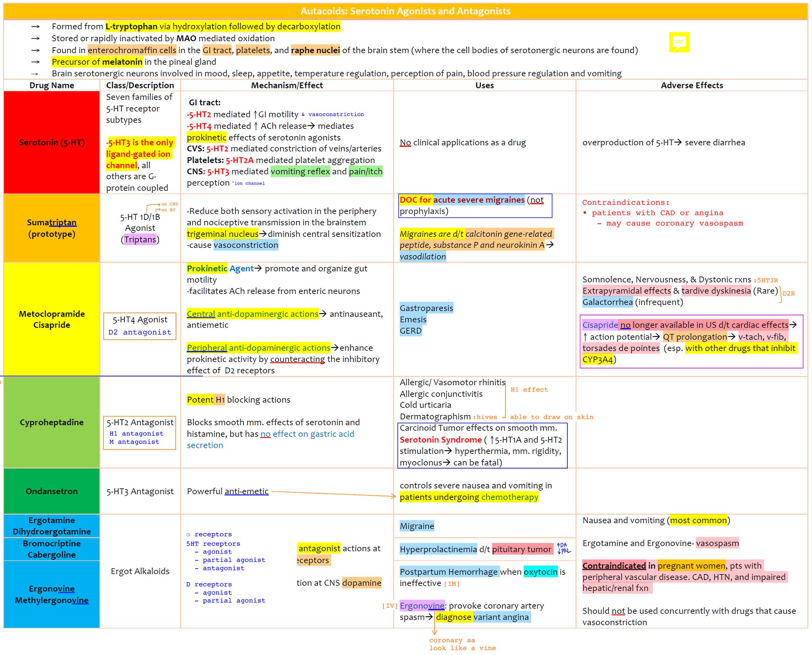Click the highlighted 'Migraine' use
The image size is (812, 655).
click(x=417, y=526)
